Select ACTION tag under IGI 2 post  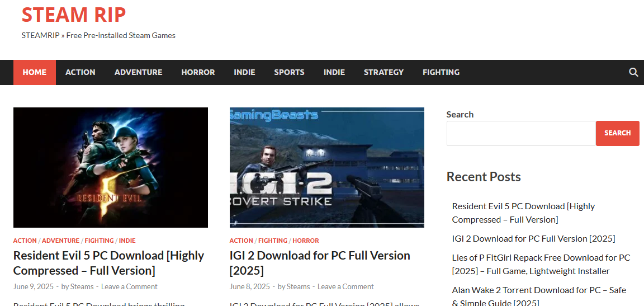[241, 241]
